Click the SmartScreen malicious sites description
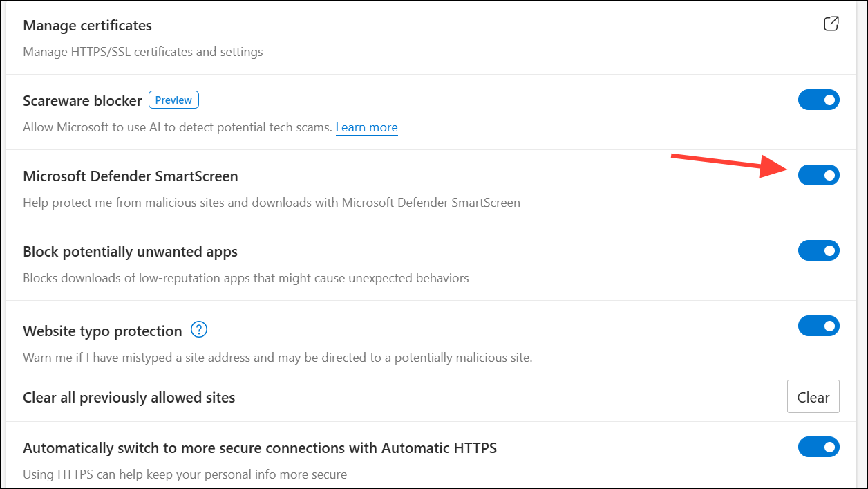This screenshot has height=489, width=868. click(271, 203)
